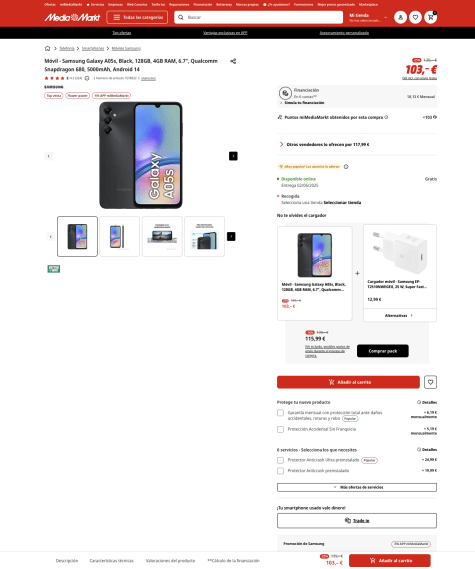475x569 pixels.
Task: Click the Trade in button
Action: pyautogui.click(x=357, y=521)
